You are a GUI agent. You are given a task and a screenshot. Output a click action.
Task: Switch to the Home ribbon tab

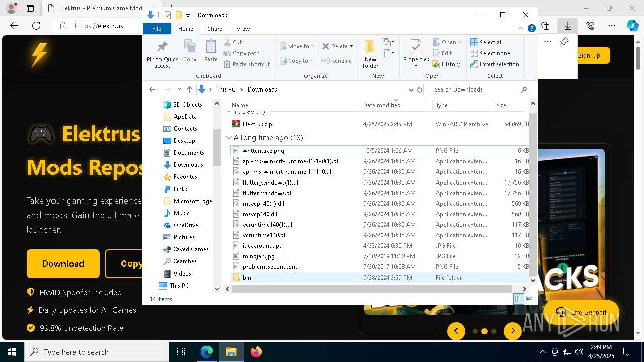[186, 29]
